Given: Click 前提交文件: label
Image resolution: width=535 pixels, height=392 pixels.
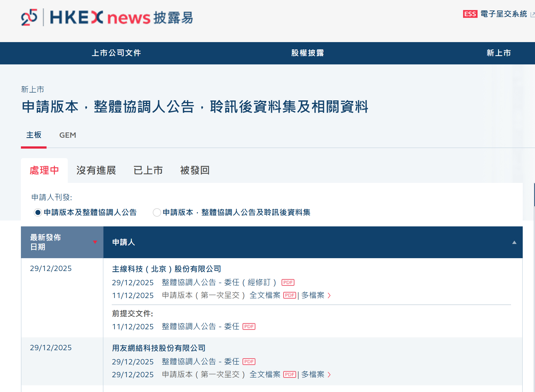Looking at the screenshot, I should [x=133, y=314].
